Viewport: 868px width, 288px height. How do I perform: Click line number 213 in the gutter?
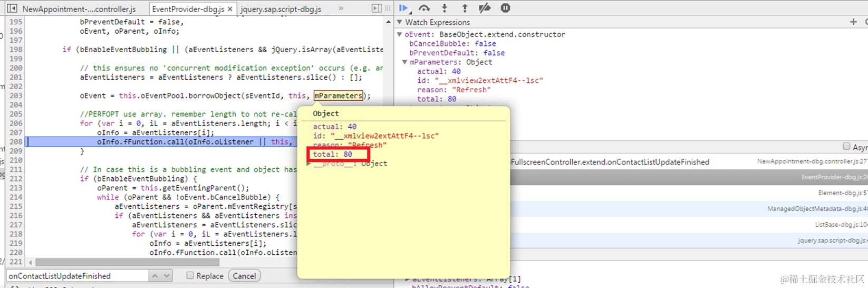click(16, 188)
